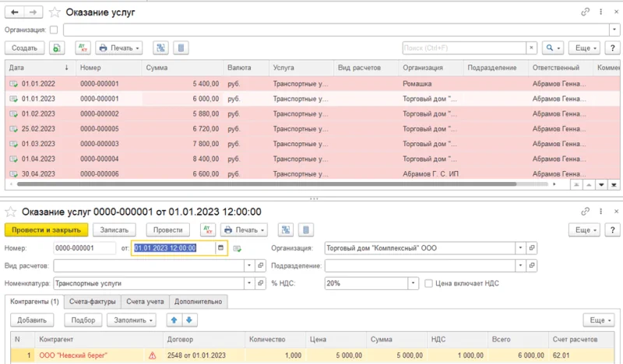The width and height of the screenshot is (623, 364).
Task: Open the Номенклатура dropdown list
Action: 250,283
